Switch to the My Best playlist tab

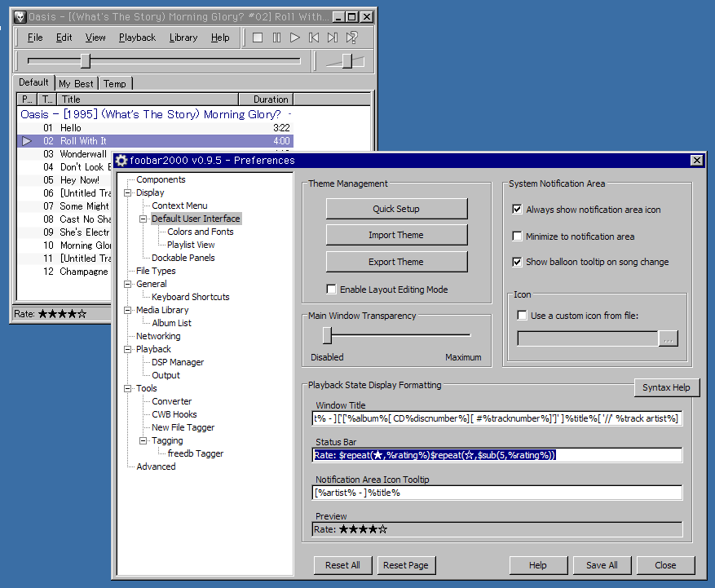pyautogui.click(x=76, y=84)
